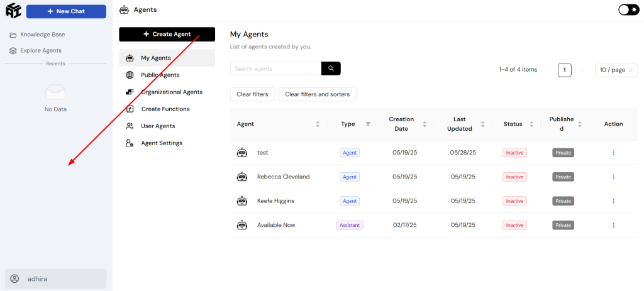Click the AI logo icon
The image size is (644, 291).
tap(13, 10)
